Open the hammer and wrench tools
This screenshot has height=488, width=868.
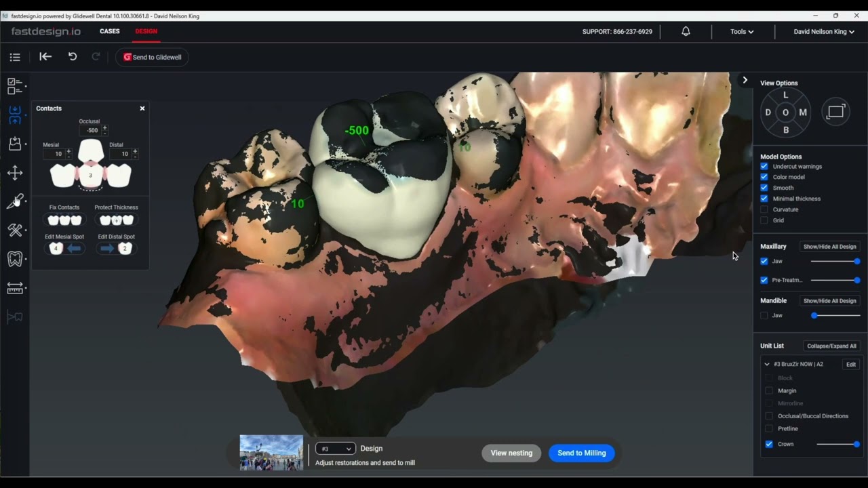pos(15,230)
